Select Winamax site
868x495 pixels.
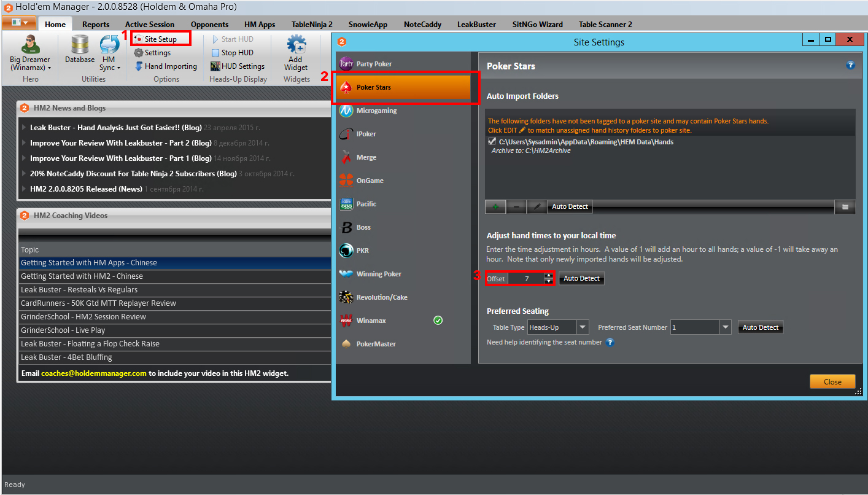[x=403, y=321]
